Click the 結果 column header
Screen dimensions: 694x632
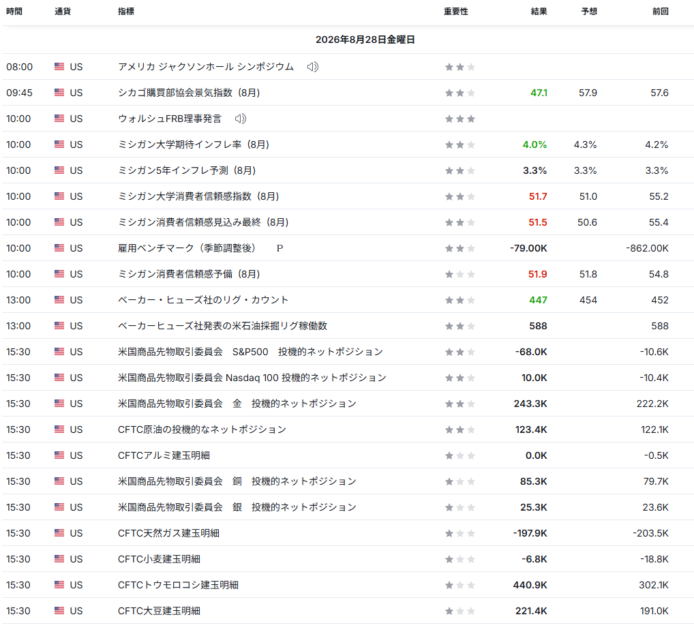[x=539, y=12]
